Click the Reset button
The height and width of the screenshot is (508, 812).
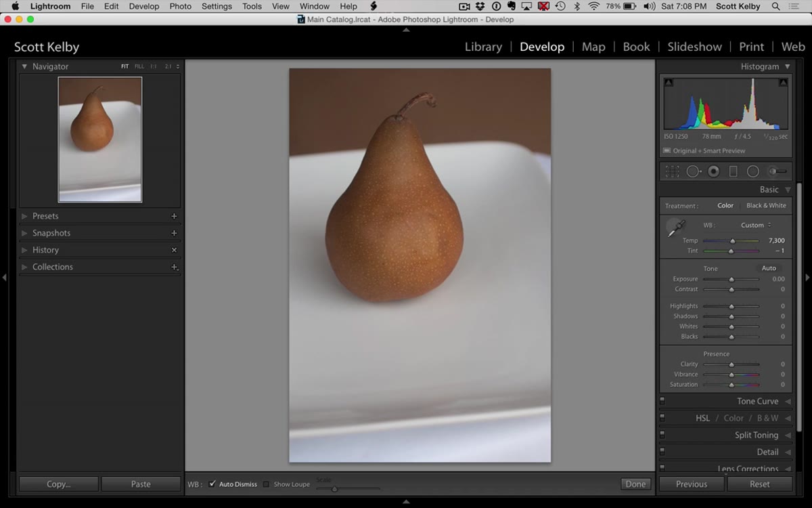tap(759, 484)
